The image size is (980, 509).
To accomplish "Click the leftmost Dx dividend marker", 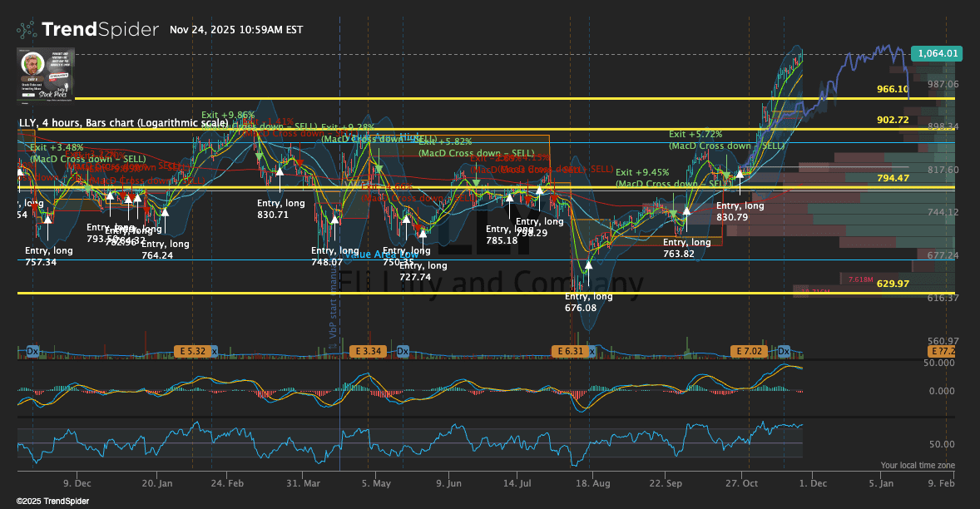I will (33, 352).
